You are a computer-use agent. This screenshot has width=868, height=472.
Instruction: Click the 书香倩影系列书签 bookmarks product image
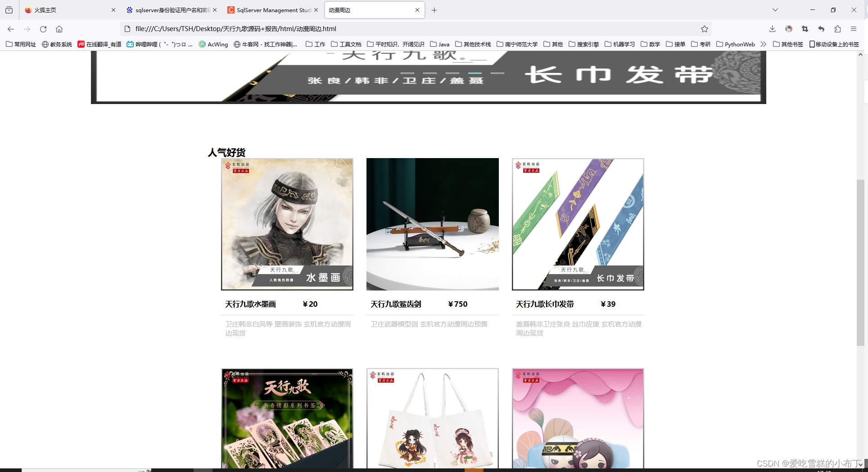tap(287, 418)
